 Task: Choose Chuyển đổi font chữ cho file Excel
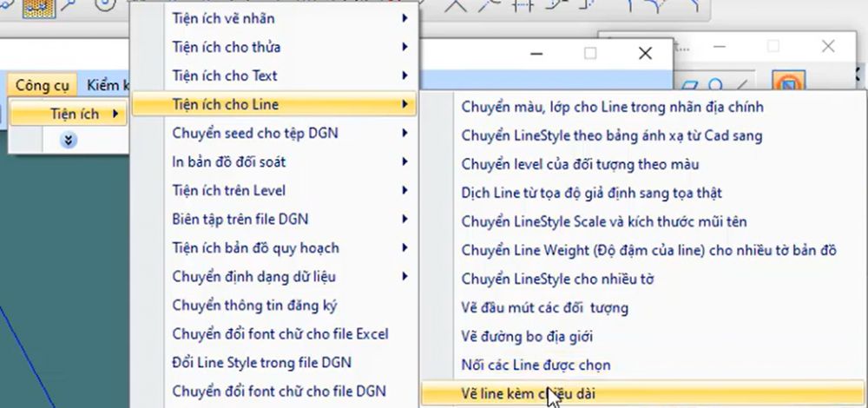point(274,334)
